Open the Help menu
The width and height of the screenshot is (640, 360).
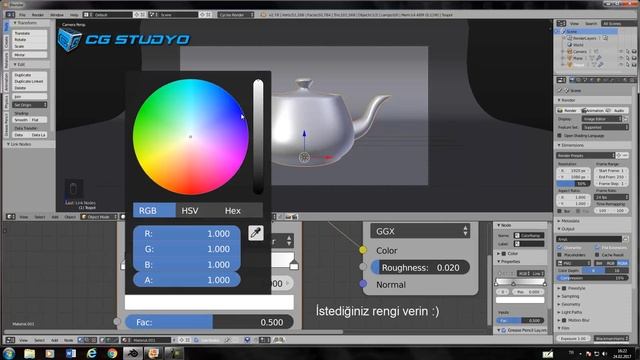pyautogui.click(x=74, y=15)
